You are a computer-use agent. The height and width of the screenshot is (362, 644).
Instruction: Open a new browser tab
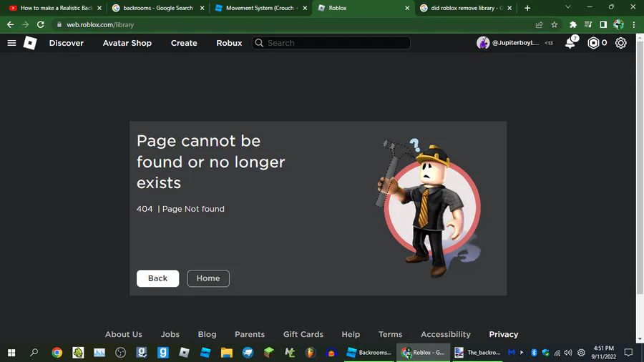[527, 8]
